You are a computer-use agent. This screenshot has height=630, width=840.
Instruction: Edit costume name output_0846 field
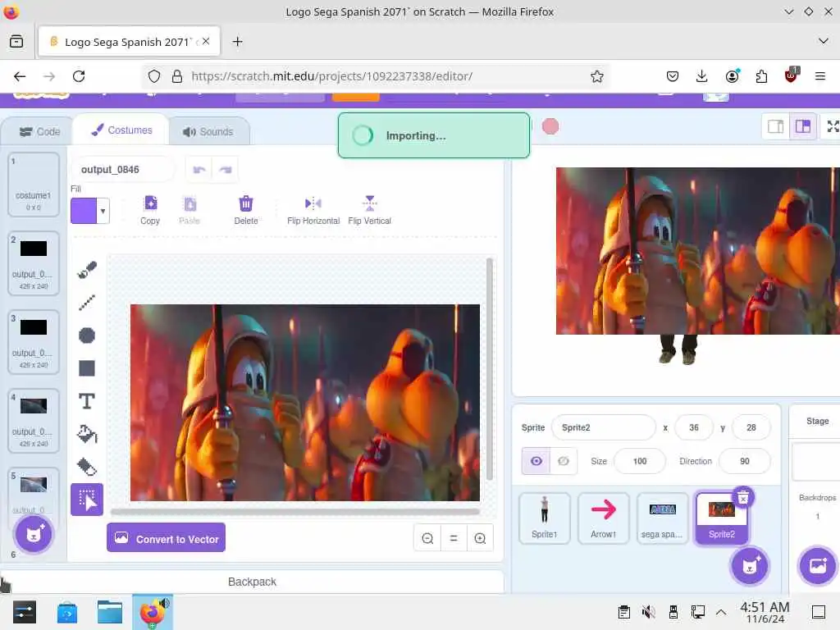[x=123, y=170]
